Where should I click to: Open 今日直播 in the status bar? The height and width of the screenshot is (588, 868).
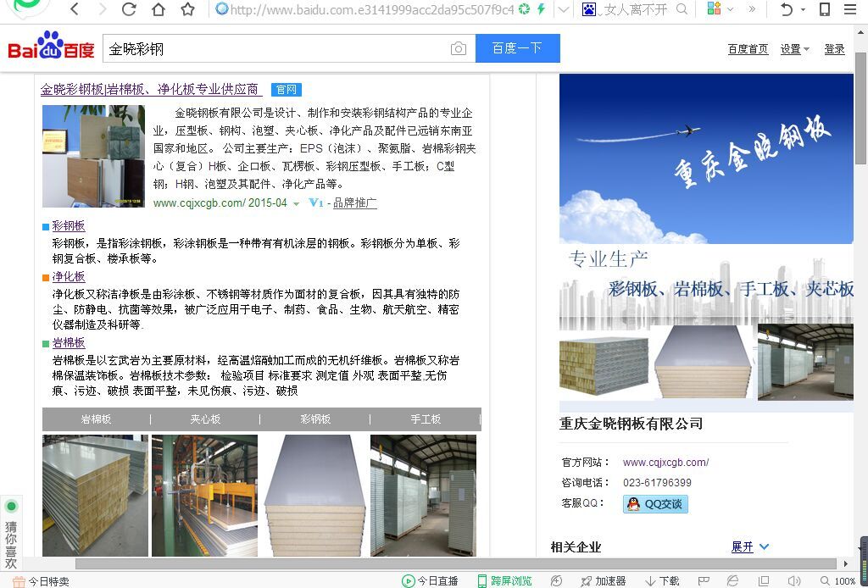430,581
